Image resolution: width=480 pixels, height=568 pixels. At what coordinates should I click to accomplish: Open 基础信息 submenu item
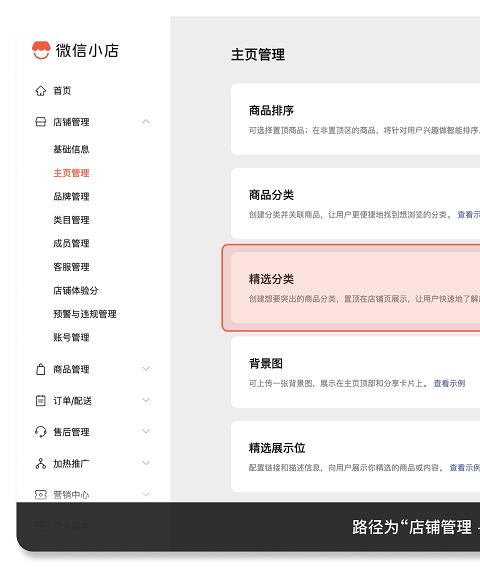click(x=71, y=149)
